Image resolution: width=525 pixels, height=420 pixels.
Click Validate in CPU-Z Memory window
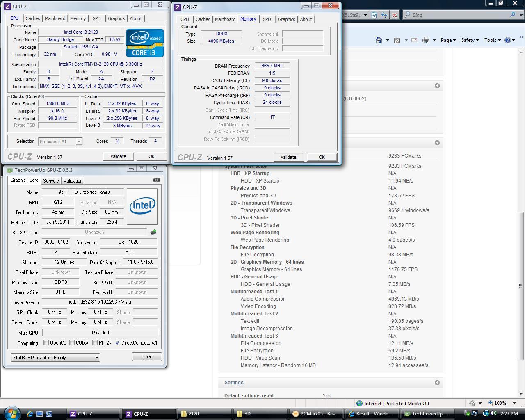[288, 157]
